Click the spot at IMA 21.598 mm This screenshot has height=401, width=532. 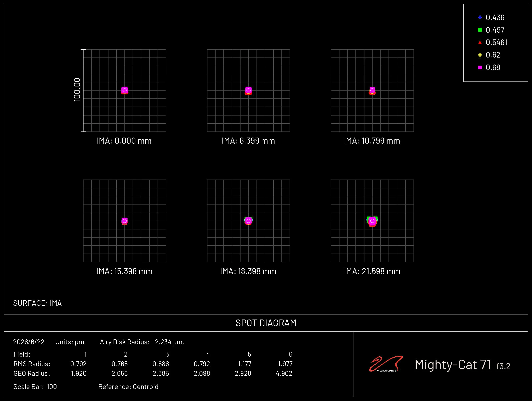(372, 222)
